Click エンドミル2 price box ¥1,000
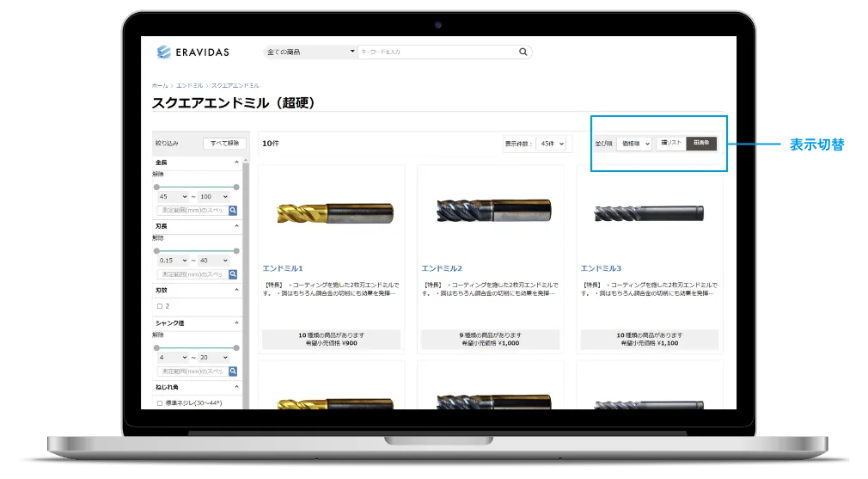Viewport: 868px width, 479px height. pos(491,339)
